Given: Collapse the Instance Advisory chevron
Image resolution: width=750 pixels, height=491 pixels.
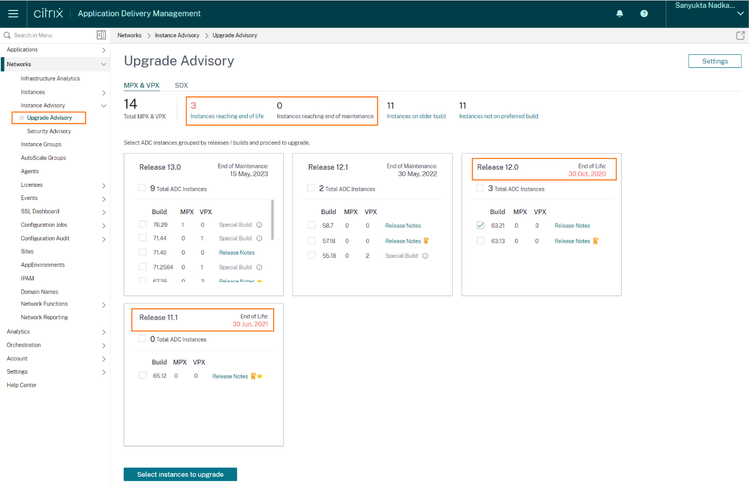Looking at the screenshot, I should coord(104,106).
